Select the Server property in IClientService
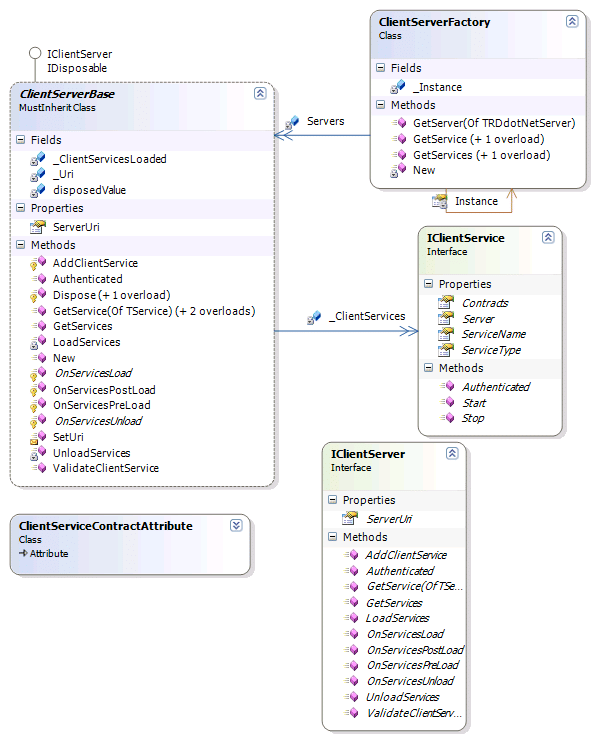 pos(478,319)
